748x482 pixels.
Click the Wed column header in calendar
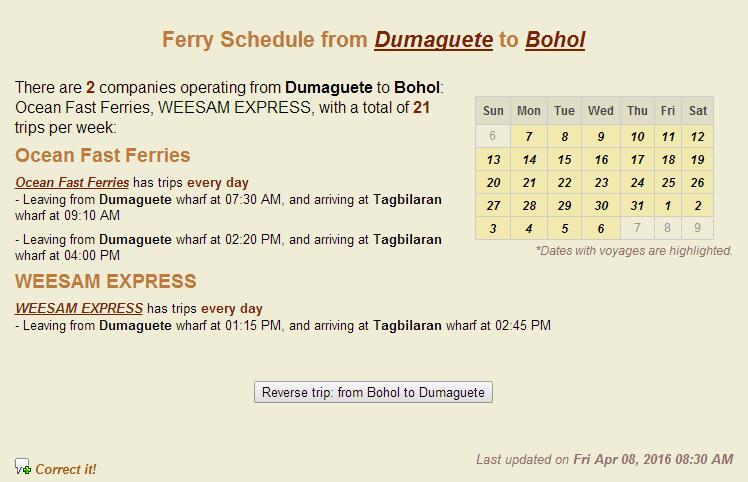tap(601, 111)
